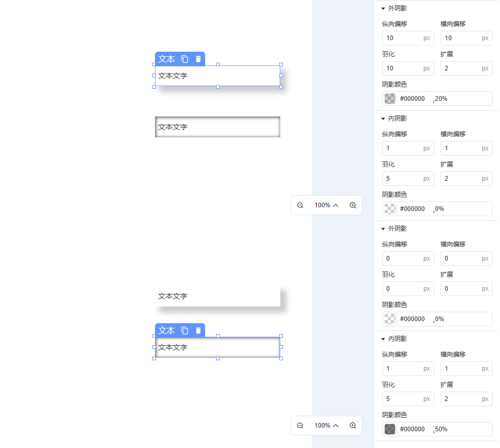Screen dimensions: 500x448
Task: Collapse the first 外阴影 section
Action: (383, 8)
